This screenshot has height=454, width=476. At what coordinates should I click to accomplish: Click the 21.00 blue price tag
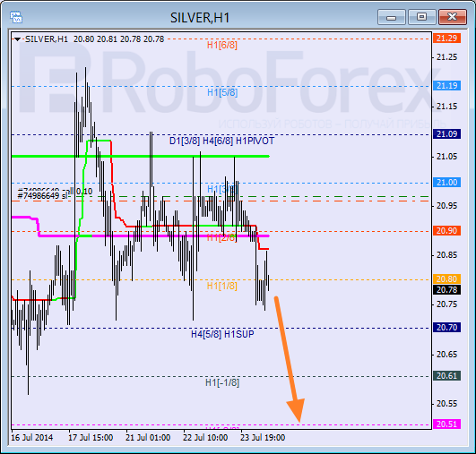coord(446,183)
